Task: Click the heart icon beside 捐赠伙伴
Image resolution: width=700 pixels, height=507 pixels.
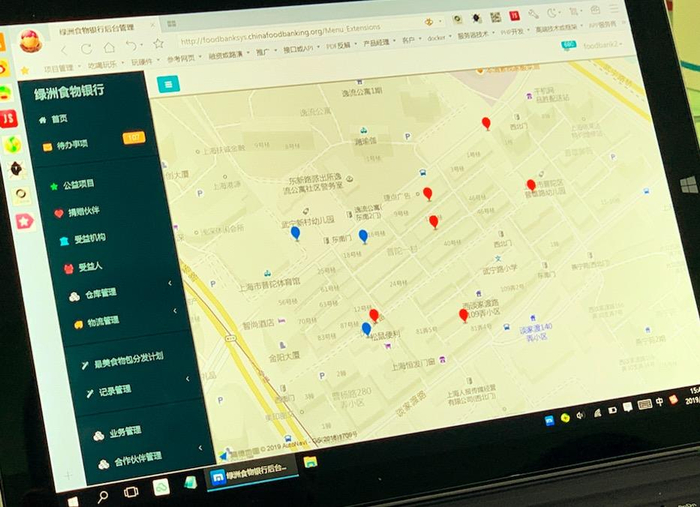Action: click(59, 213)
